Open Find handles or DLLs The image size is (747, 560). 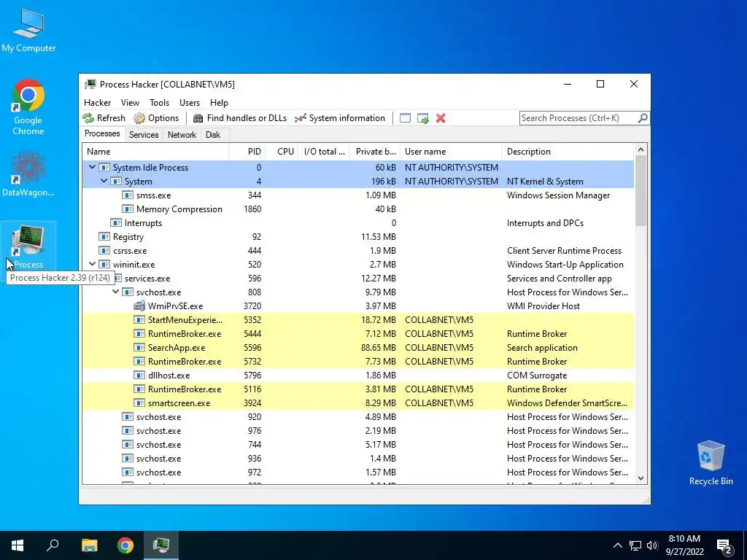coord(239,118)
